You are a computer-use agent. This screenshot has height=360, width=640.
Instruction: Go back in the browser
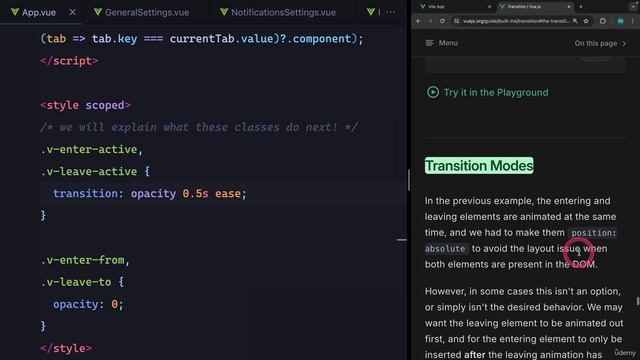418,21
